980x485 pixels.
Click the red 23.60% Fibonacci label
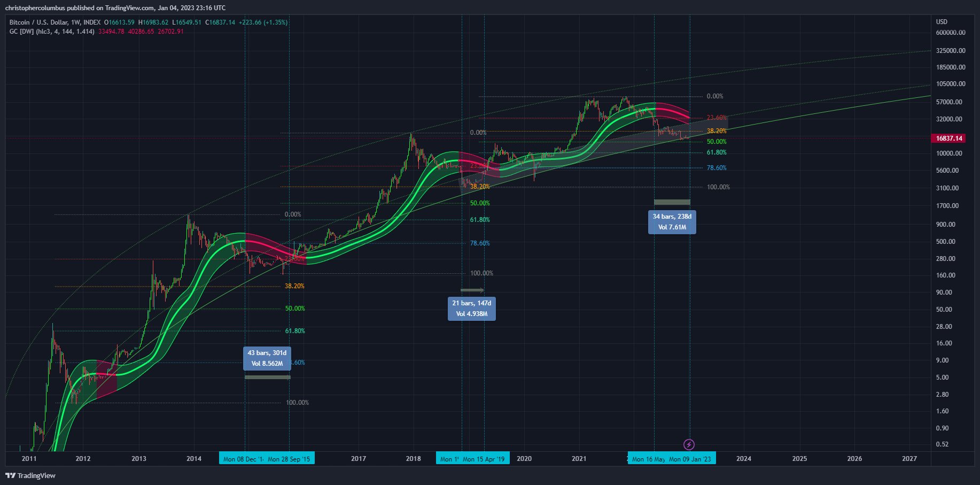pos(717,118)
